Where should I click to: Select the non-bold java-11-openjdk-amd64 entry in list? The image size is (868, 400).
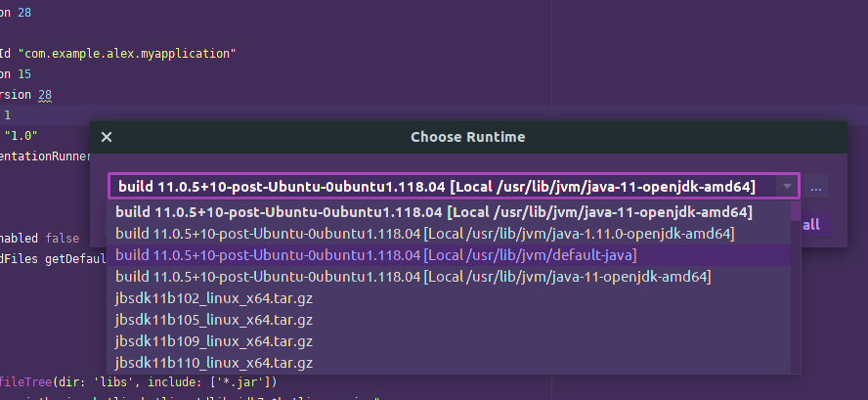pyautogui.click(x=449, y=277)
